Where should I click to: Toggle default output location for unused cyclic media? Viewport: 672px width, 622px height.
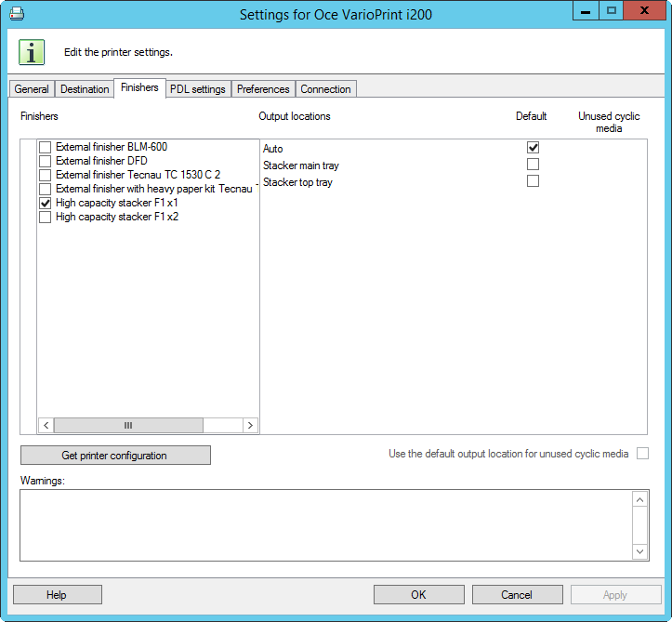[x=642, y=453]
